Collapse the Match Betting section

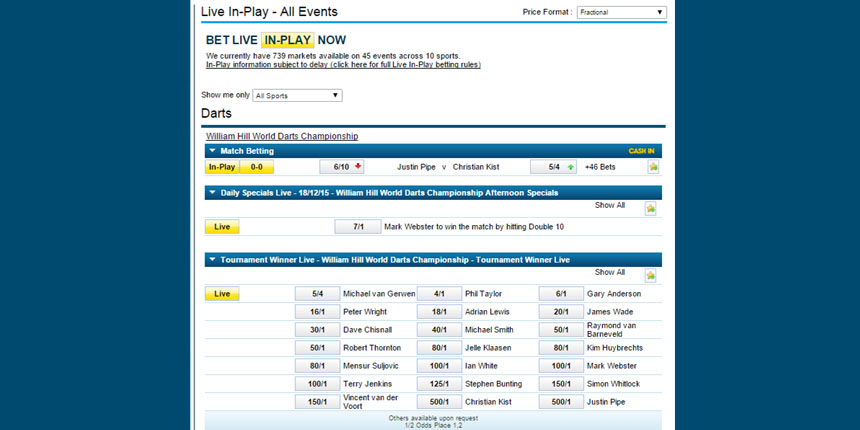pos(213,151)
